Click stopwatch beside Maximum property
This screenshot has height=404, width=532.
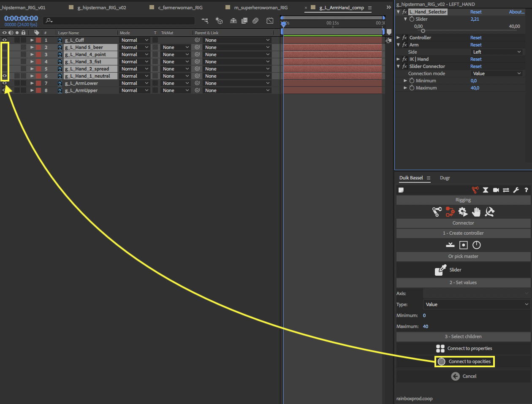coord(412,88)
